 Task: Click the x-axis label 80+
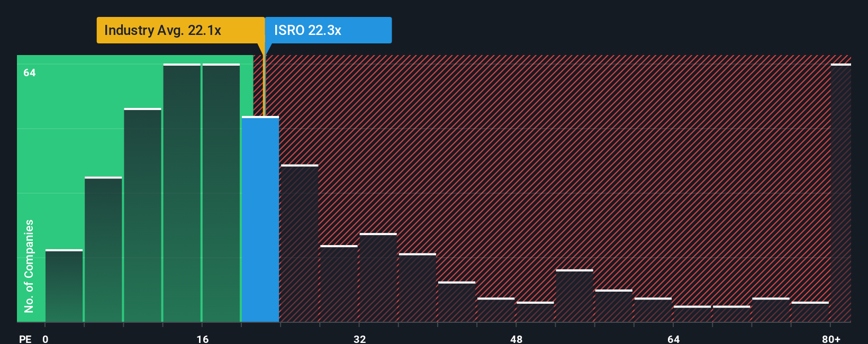831,339
